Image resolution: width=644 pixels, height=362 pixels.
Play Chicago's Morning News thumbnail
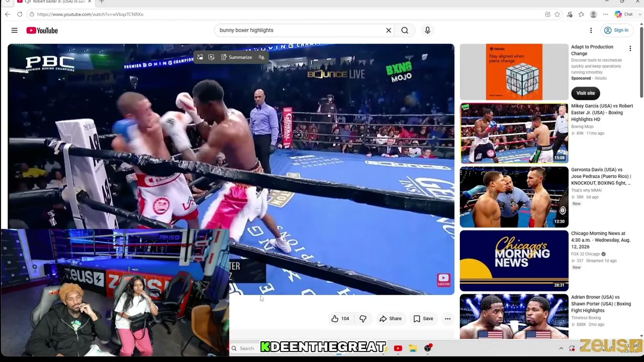(x=514, y=261)
